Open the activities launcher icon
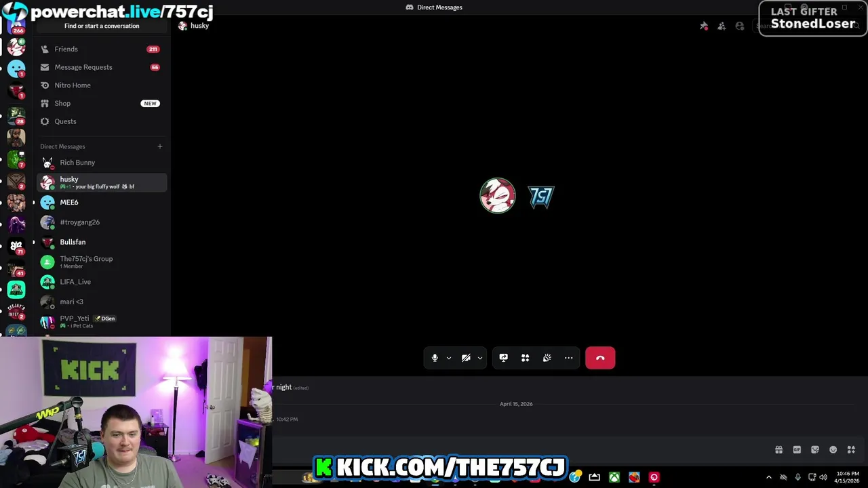The height and width of the screenshot is (488, 868). coord(525,358)
